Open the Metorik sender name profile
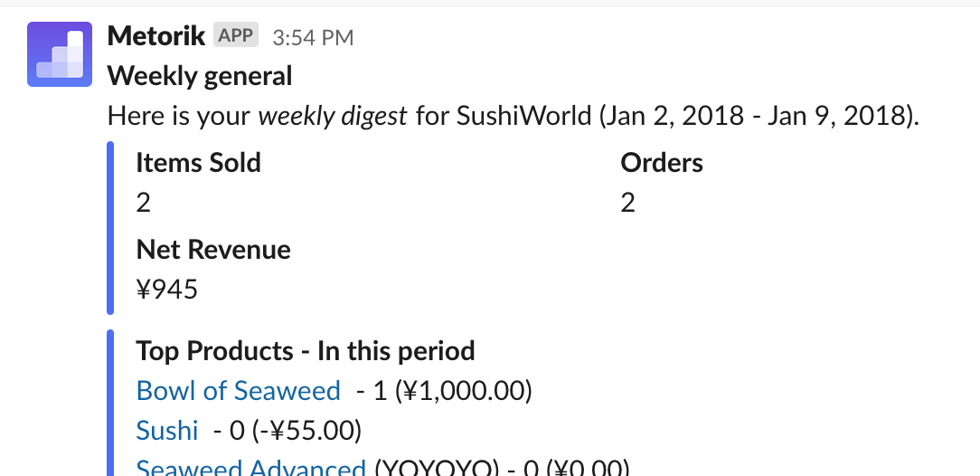The image size is (980, 476). 155,36
